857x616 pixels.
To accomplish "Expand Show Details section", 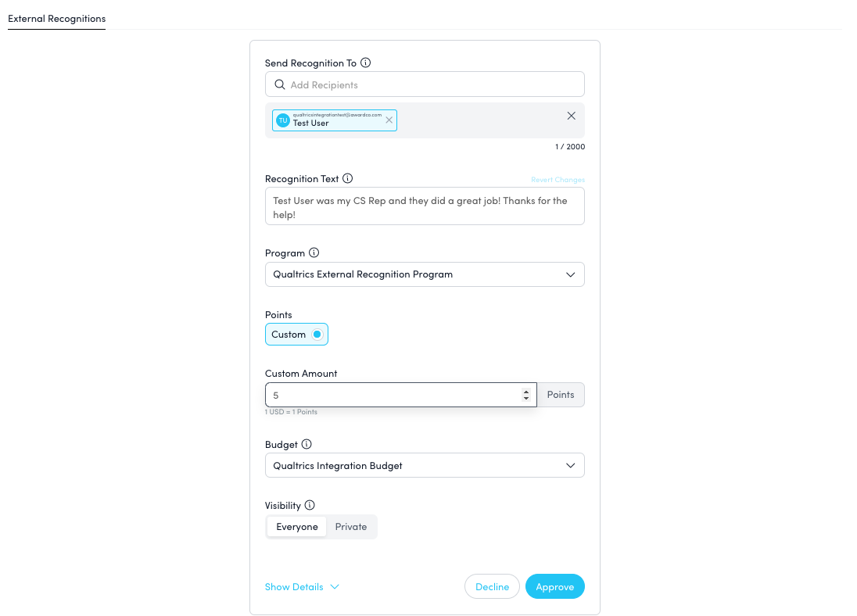I will 302,587.
